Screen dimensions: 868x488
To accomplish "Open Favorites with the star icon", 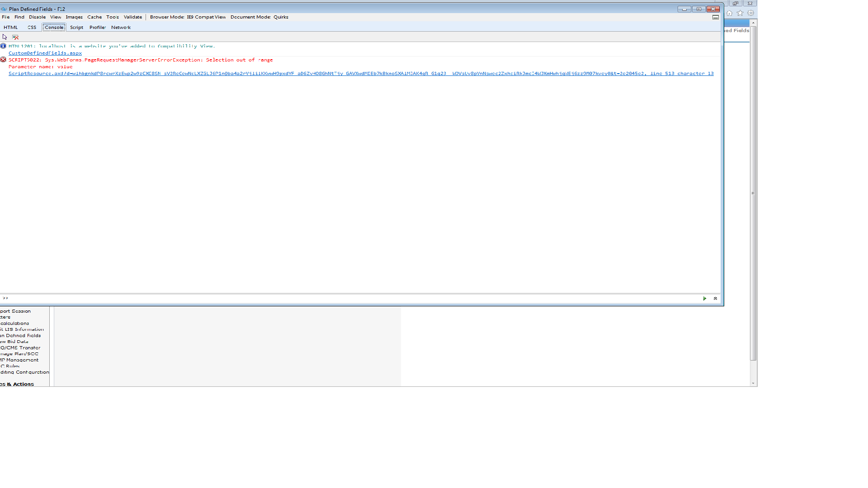I will click(740, 13).
